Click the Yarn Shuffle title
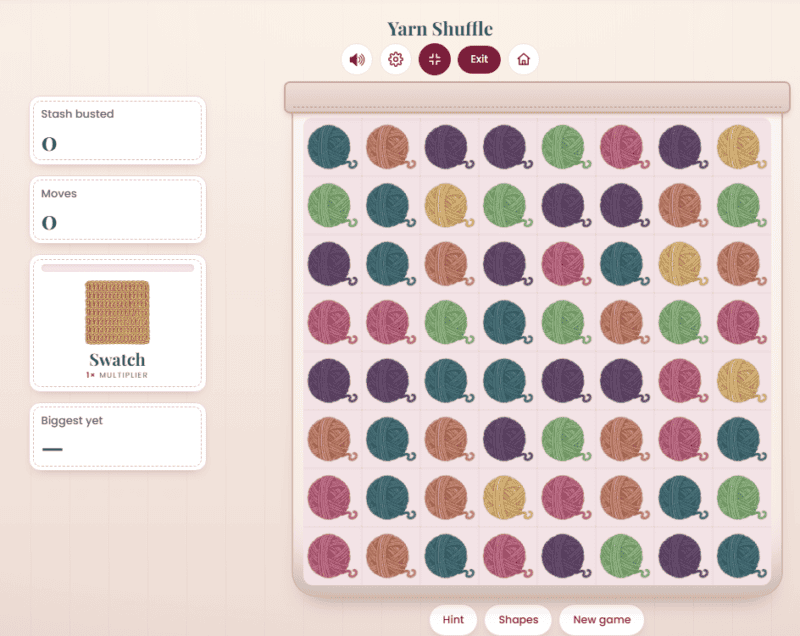The width and height of the screenshot is (800, 636). [x=440, y=29]
